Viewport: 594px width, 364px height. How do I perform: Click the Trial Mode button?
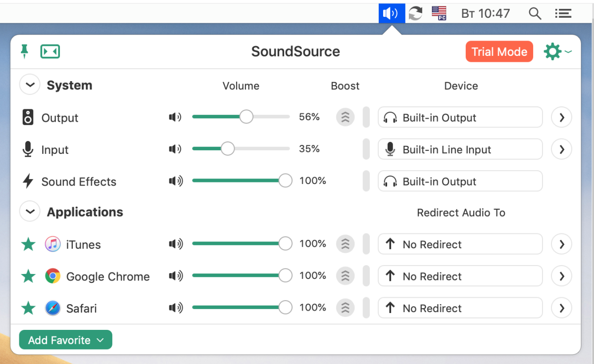499,51
